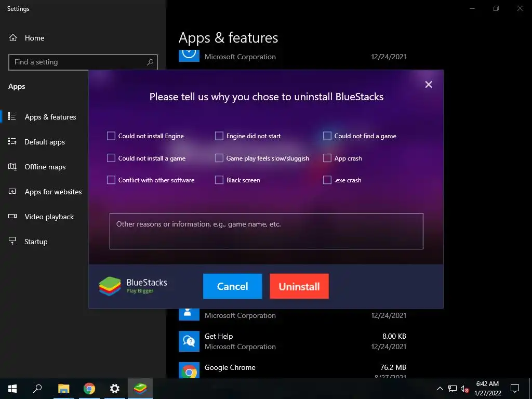Click the Apps for websites icon
532x399 pixels.
click(12, 191)
